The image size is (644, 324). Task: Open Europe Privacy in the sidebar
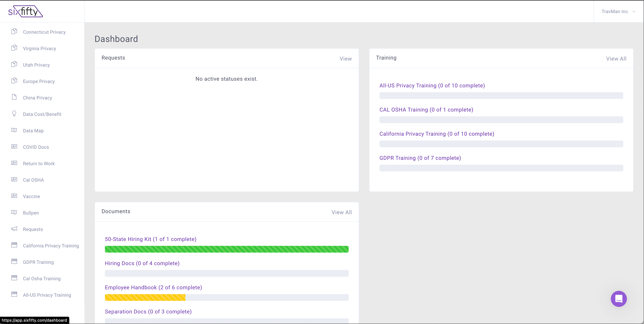[x=39, y=81]
